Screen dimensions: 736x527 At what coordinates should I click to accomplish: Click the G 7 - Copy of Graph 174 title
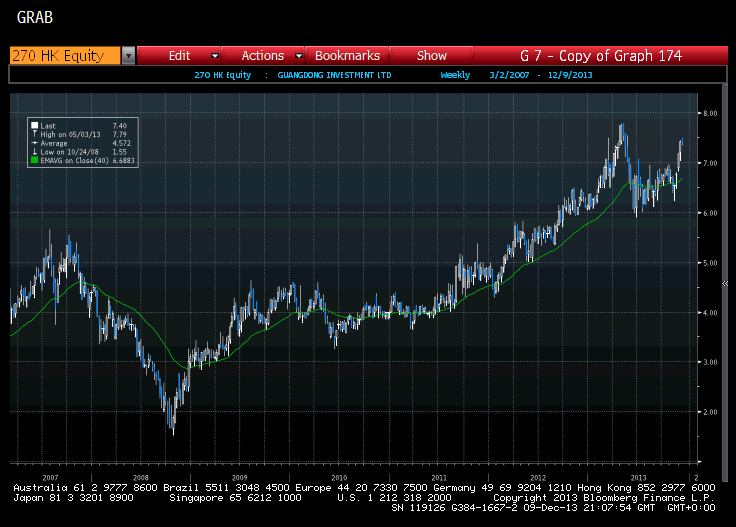601,56
